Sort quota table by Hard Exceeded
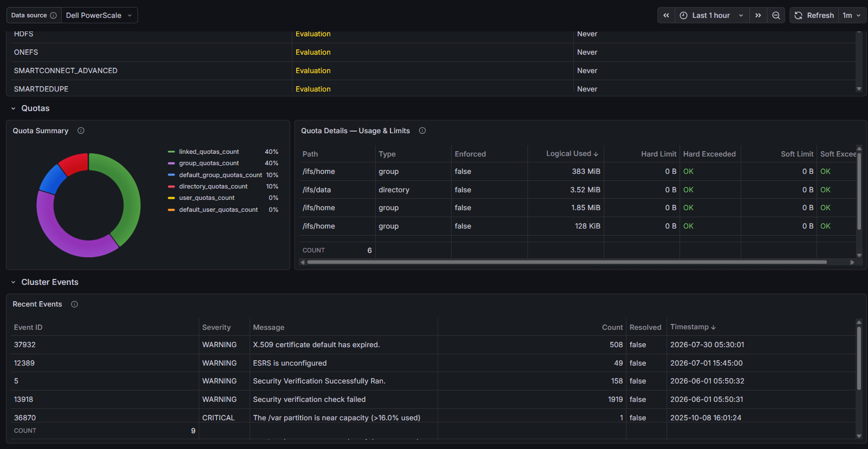Viewport: 868px width, 449px height. point(709,154)
